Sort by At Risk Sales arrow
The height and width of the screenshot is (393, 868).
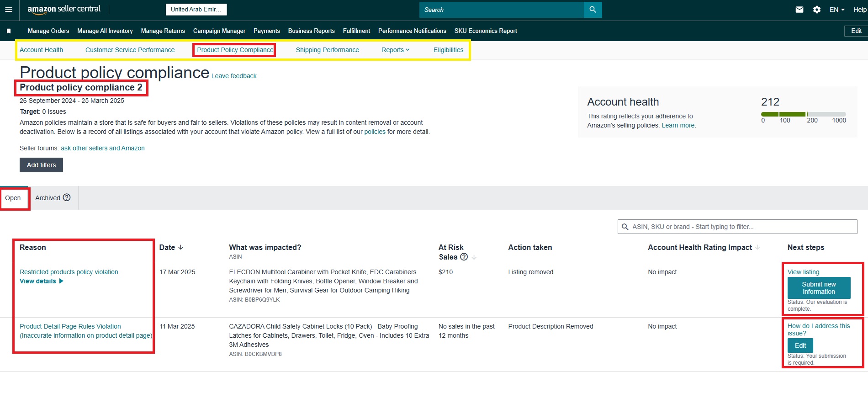tap(474, 257)
